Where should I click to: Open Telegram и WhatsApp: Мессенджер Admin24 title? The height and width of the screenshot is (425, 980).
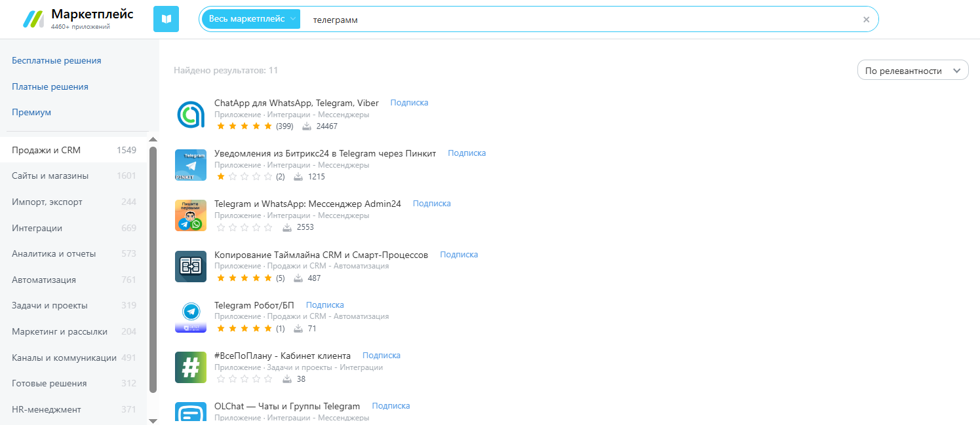[307, 204]
